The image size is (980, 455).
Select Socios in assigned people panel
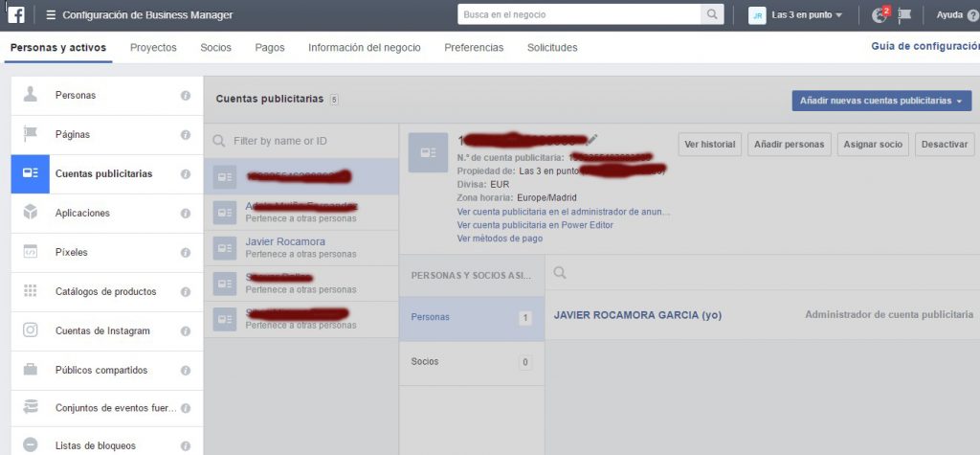click(x=472, y=362)
